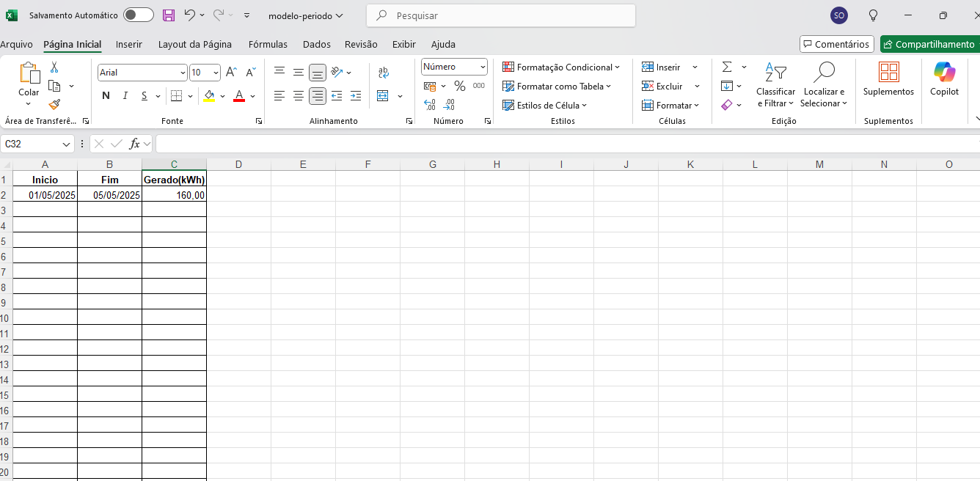Open the Suplementos add-ins icon
Image resolution: width=980 pixels, height=481 pixels.
pyautogui.click(x=888, y=78)
